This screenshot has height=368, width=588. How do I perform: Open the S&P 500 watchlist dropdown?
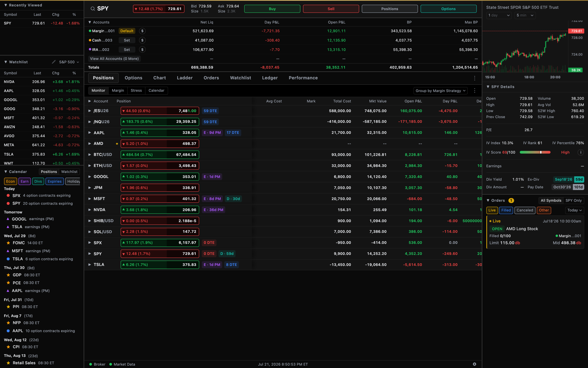[69, 62]
